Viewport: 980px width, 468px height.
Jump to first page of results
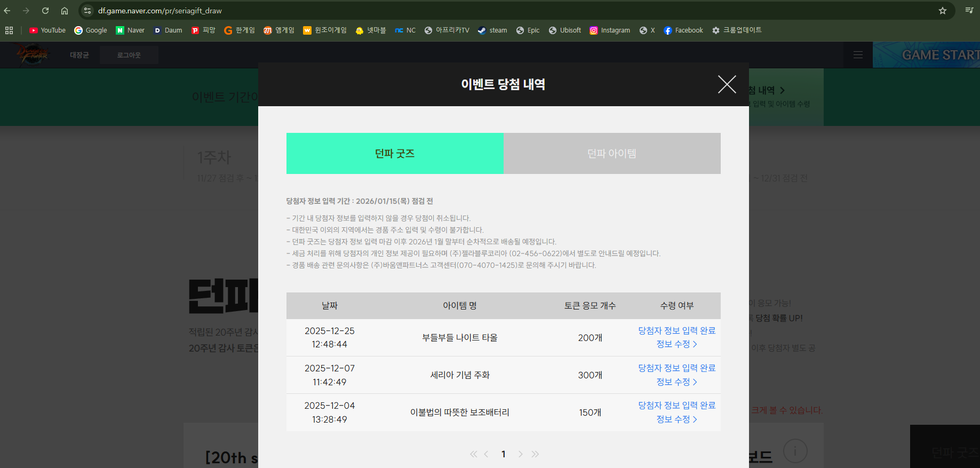(x=473, y=454)
